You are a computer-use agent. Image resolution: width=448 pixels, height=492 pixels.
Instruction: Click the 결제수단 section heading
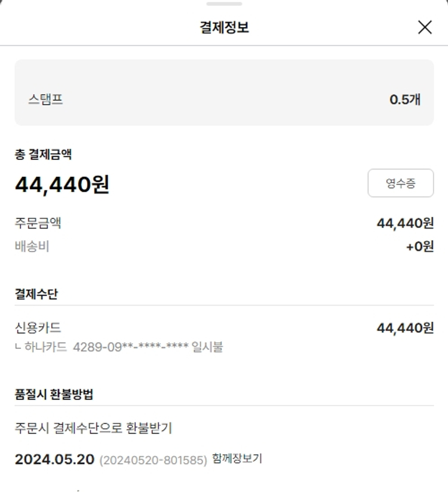[36, 294]
